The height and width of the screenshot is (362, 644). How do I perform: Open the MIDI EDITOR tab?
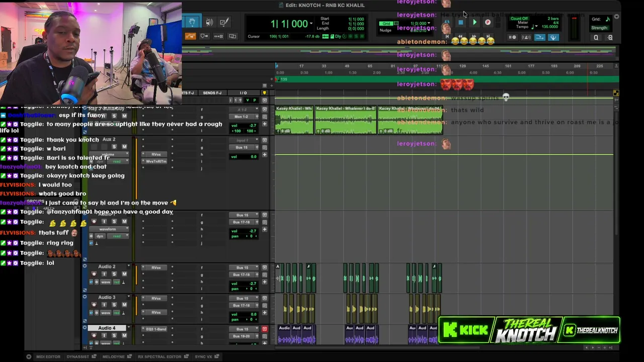tap(48, 357)
